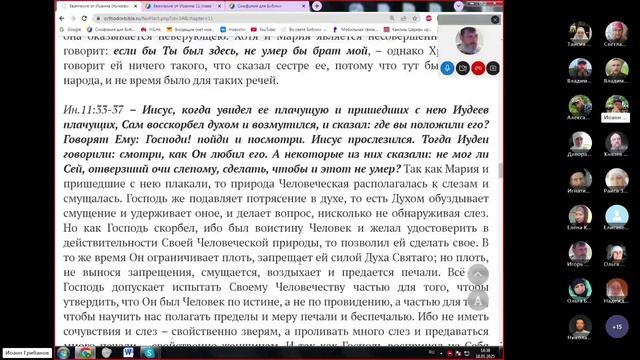Select participant Девора avatar
This screenshot has height=360, width=640.
click(580, 142)
